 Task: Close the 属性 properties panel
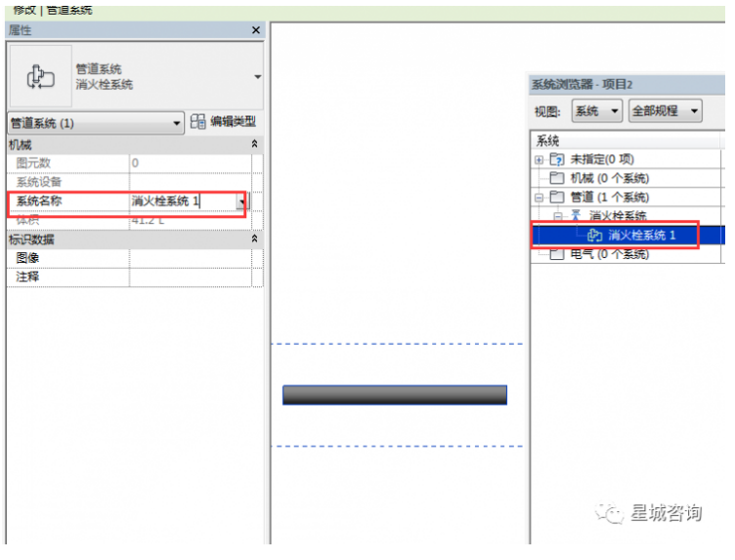click(x=256, y=30)
